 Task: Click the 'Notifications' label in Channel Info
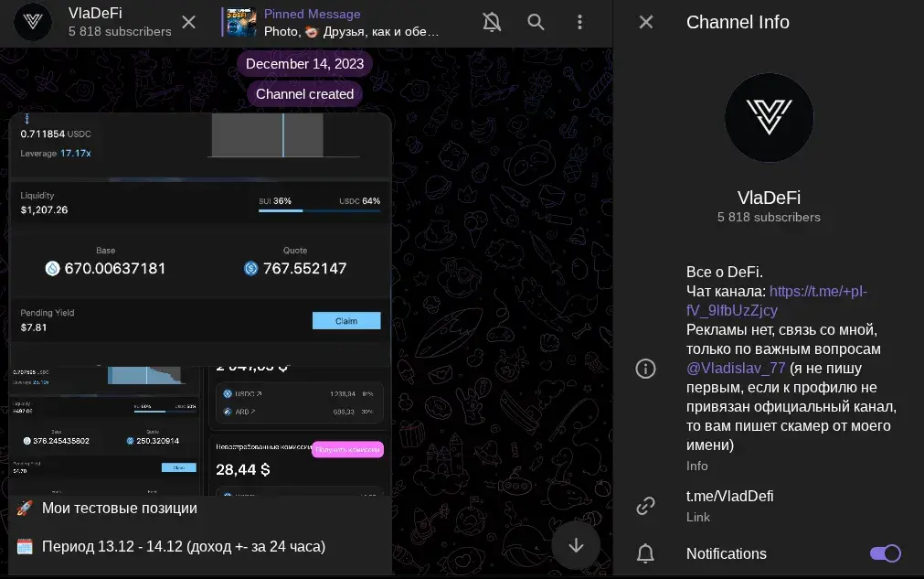tap(727, 553)
